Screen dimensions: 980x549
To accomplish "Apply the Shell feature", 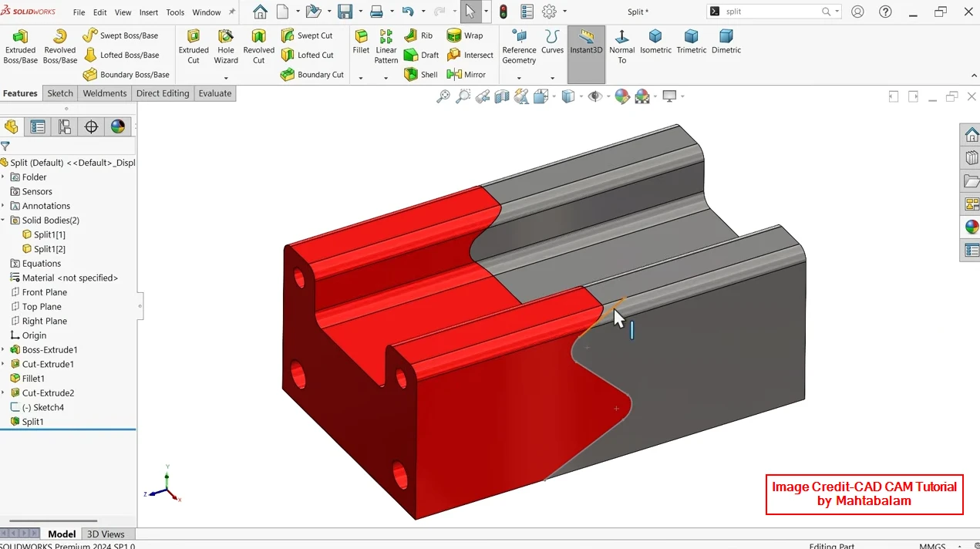I will (421, 75).
